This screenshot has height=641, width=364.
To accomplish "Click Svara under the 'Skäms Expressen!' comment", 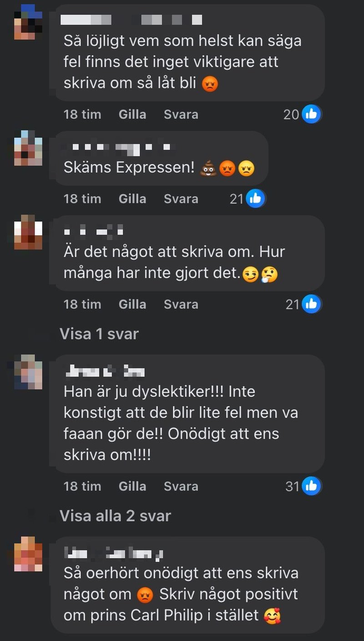I will (x=181, y=198).
